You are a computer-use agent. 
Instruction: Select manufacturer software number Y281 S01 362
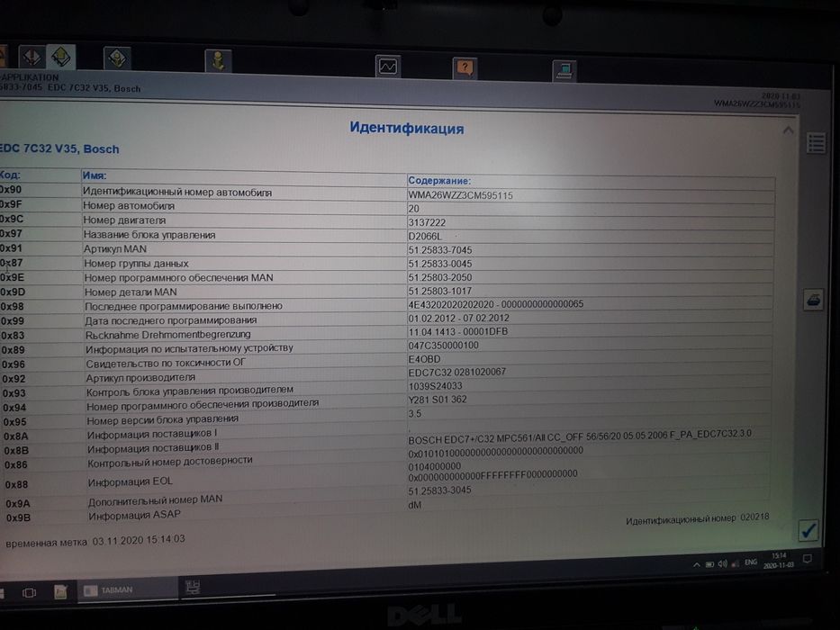[438, 400]
